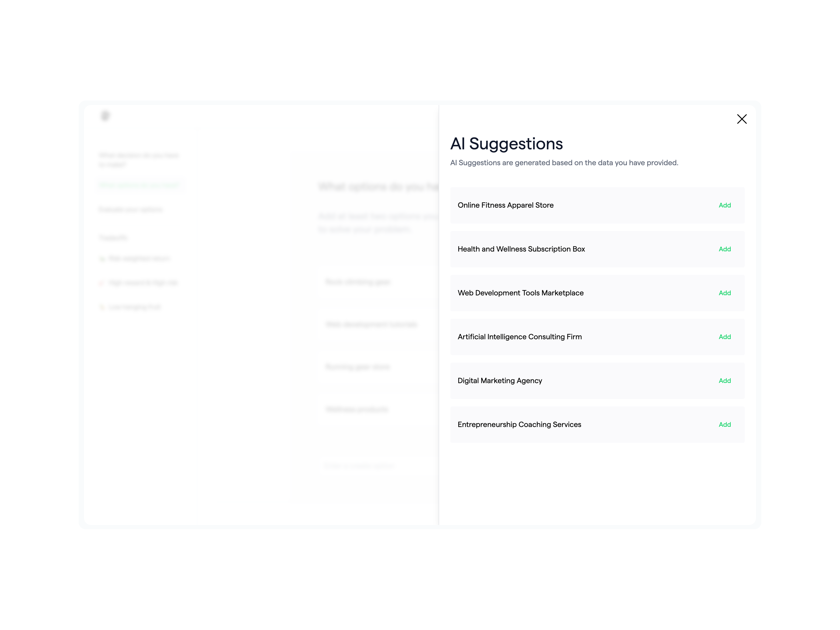The image size is (840, 630).
Task: Click the blurred app logo icon
Action: pyautogui.click(x=105, y=116)
